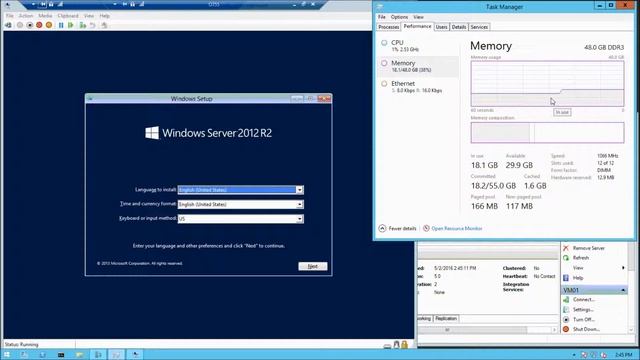Open the Keyboard or input method dropdown
The image size is (640, 360).
point(300,219)
